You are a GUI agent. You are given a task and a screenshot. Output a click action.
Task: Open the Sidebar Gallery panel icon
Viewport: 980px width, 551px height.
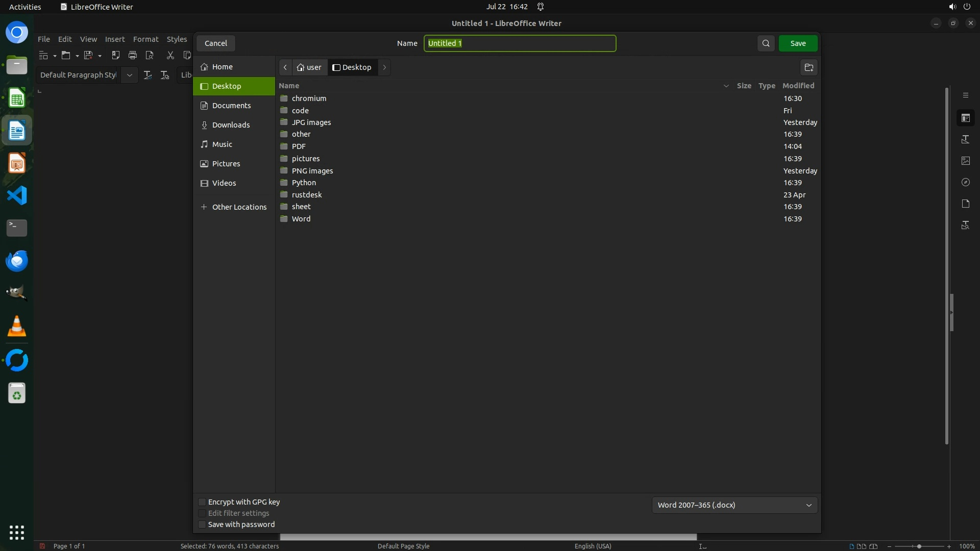(965, 161)
